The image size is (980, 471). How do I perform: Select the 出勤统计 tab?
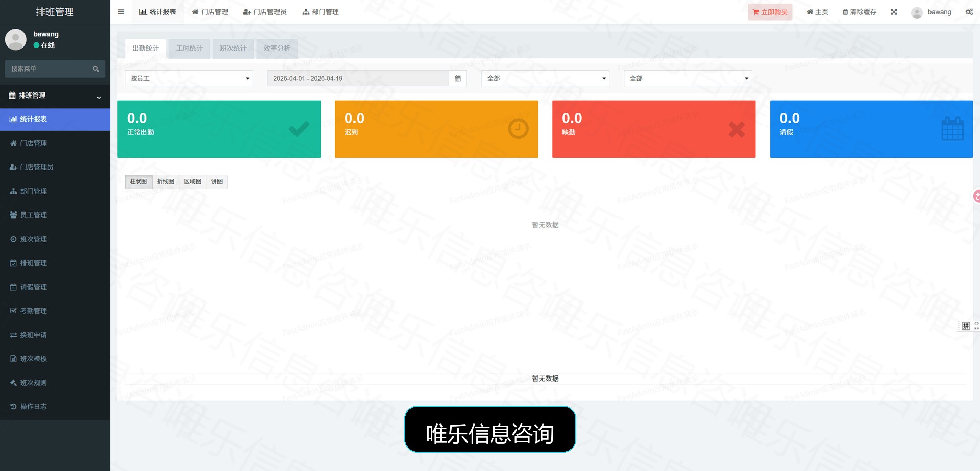[145, 49]
